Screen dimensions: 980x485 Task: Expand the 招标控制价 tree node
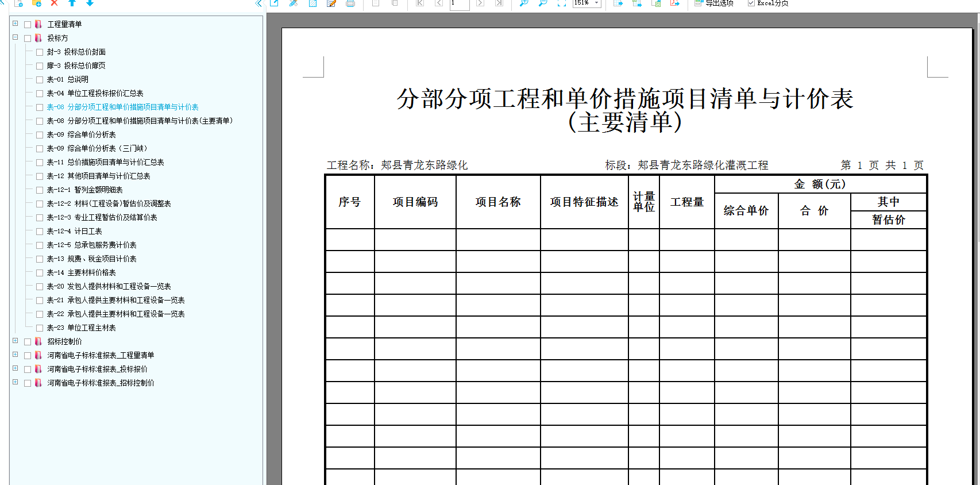pos(15,341)
